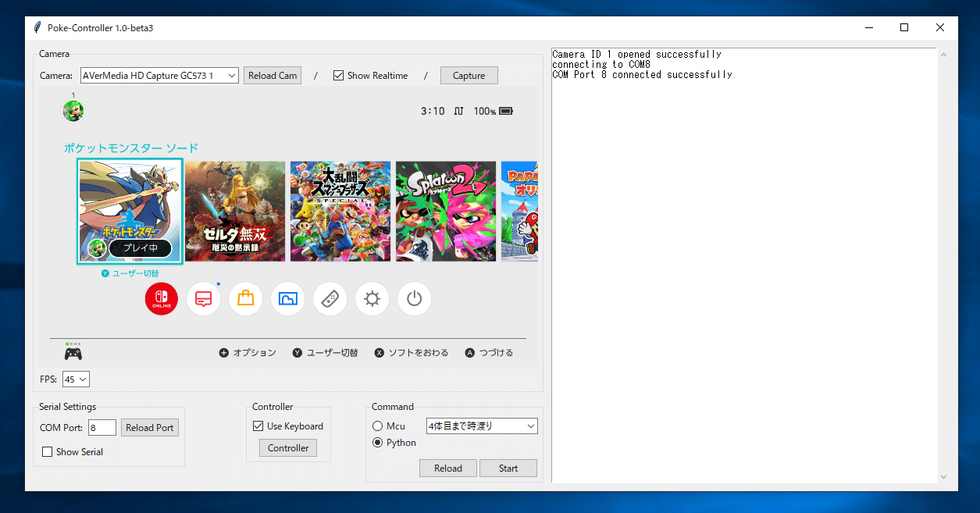Open the Album icon in the home menu
This screenshot has height=513, width=980.
pos(287,298)
